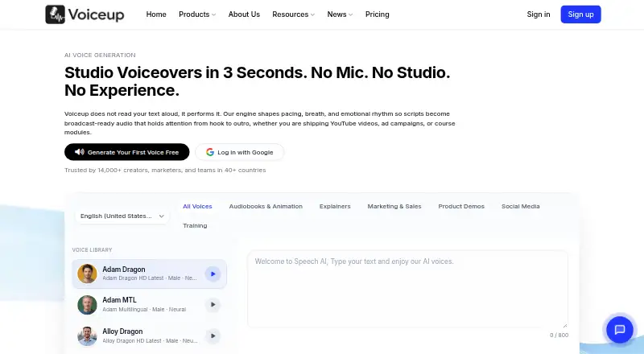Click the "0 / 800" character counter
644x354 pixels.
pyautogui.click(x=559, y=335)
